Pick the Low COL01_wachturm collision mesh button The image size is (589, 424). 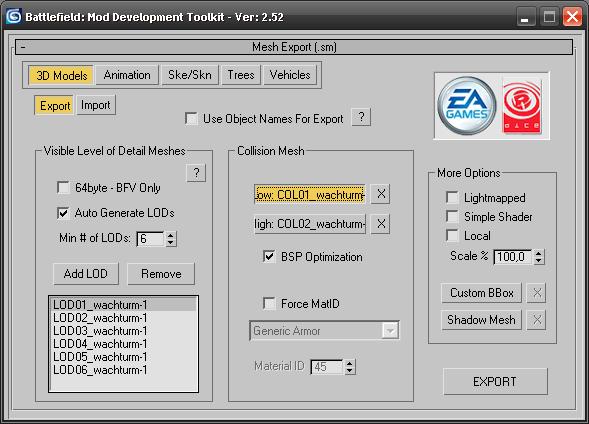pos(310,194)
